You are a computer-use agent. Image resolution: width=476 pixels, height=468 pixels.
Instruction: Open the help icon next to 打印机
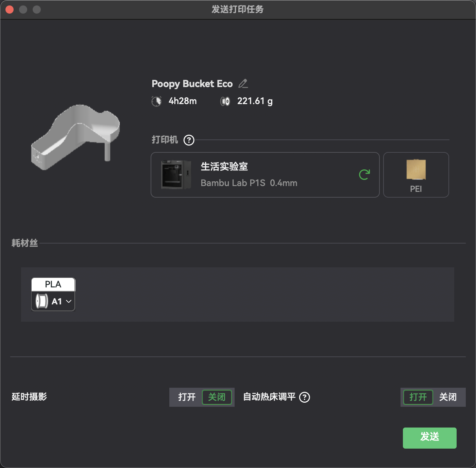coord(189,140)
